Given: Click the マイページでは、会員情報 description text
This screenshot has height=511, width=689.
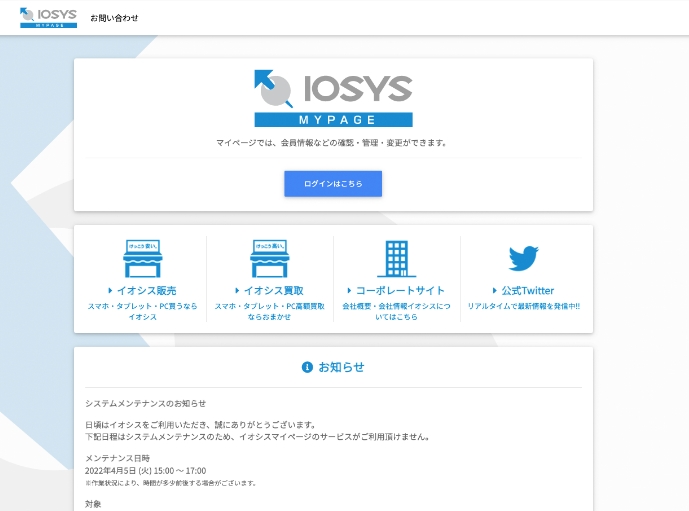Looking at the screenshot, I should [x=331, y=142].
